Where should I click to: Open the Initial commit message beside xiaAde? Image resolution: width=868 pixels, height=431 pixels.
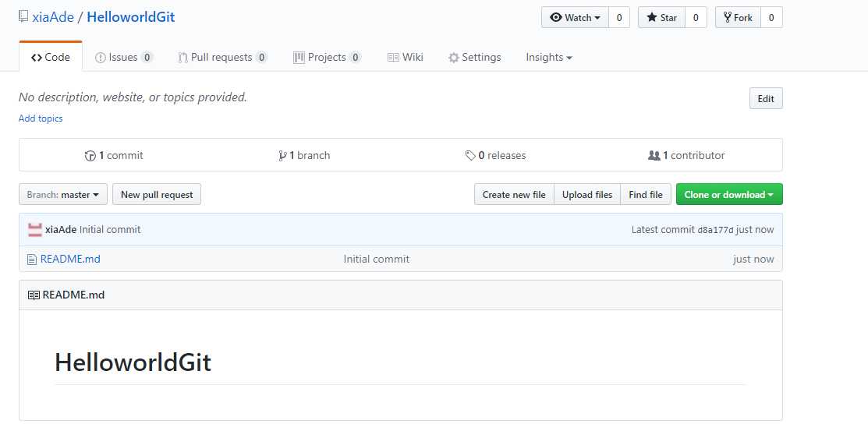click(x=110, y=230)
